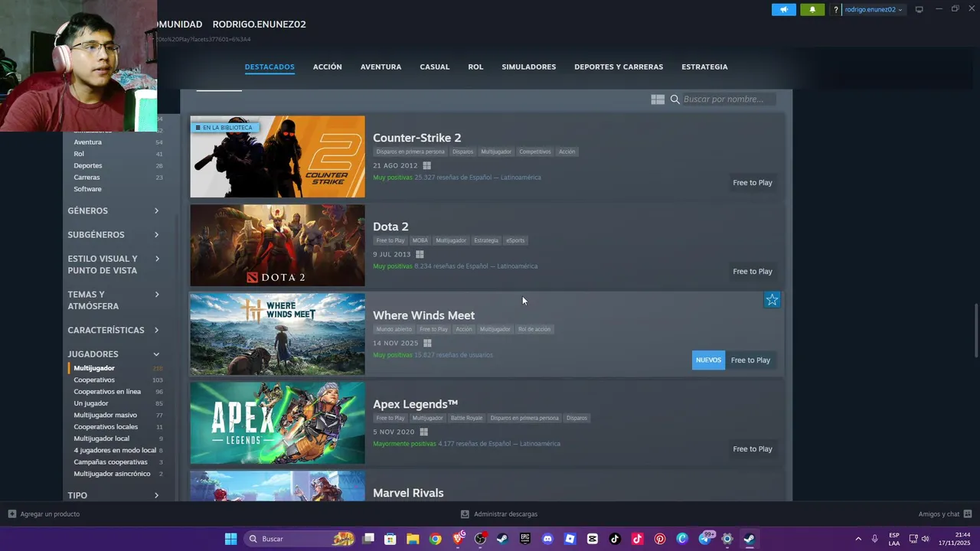980x551 pixels.
Task: Open Discord from the taskbar
Action: 547,539
